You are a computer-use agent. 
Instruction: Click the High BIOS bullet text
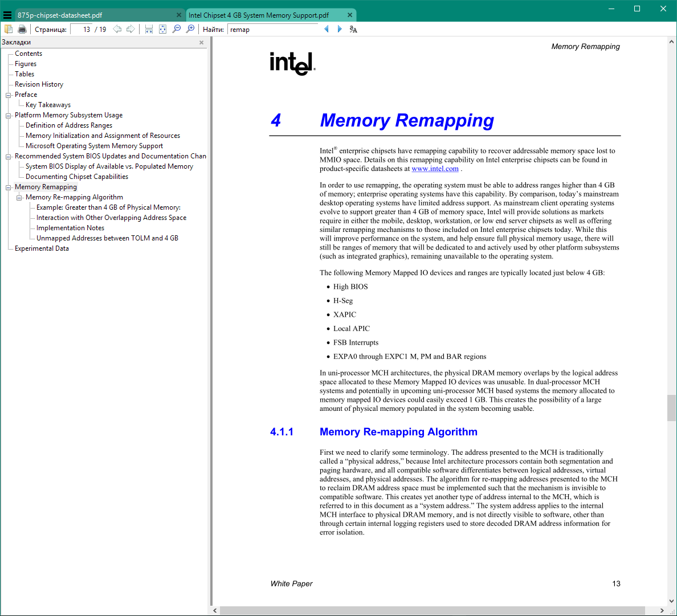(x=350, y=287)
